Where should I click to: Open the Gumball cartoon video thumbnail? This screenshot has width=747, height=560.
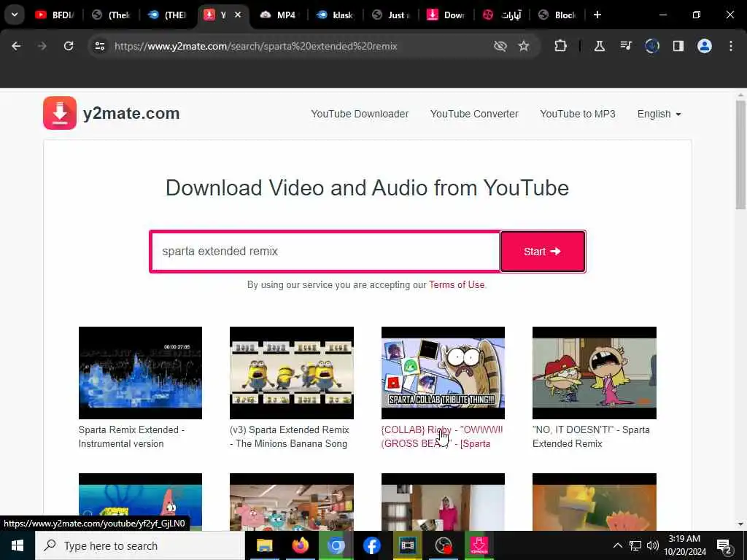click(x=292, y=502)
